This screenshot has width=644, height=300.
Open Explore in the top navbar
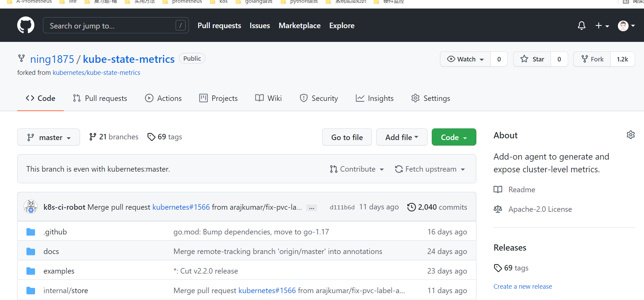(342, 25)
